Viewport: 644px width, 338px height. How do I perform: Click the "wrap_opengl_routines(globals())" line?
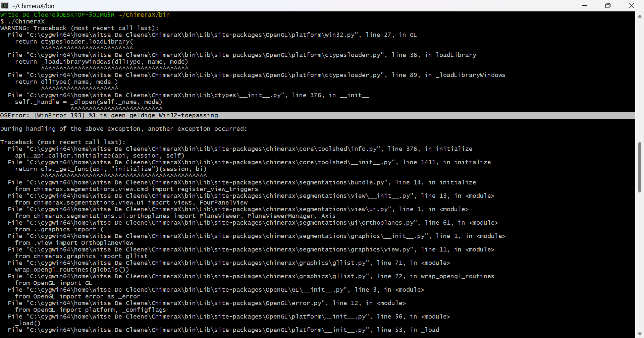(72, 270)
